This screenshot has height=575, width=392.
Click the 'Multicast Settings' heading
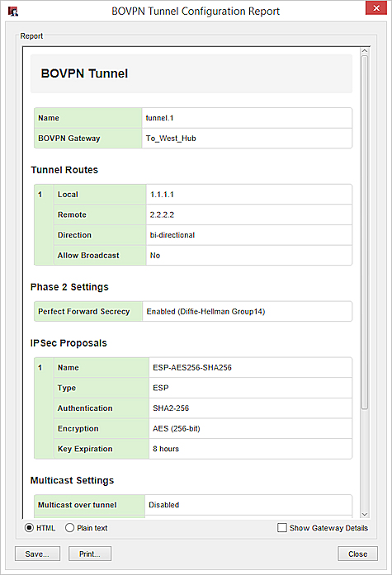pos(73,480)
